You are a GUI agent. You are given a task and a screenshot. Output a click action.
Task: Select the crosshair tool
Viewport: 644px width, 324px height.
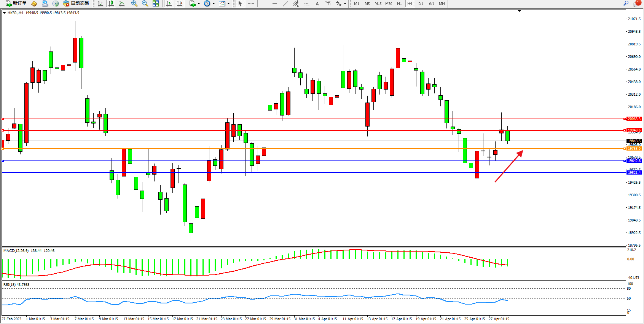coord(251,3)
